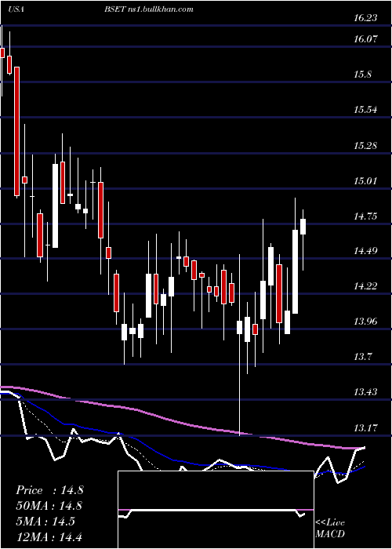Click the 5MA : 14.5 readout
Image resolution: width=392 pixels, height=549 pixels.
[x=45, y=522]
